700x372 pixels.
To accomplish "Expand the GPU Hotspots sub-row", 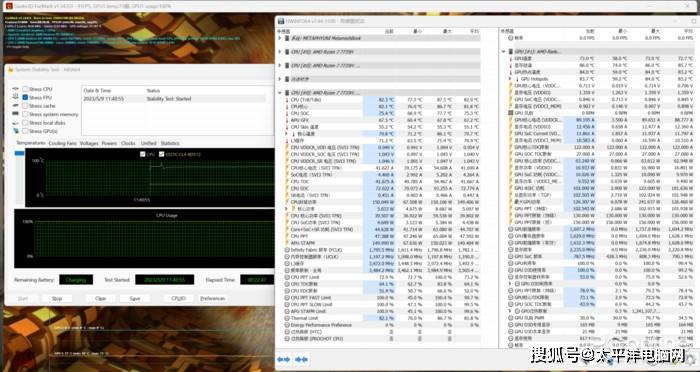I will (x=511, y=79).
